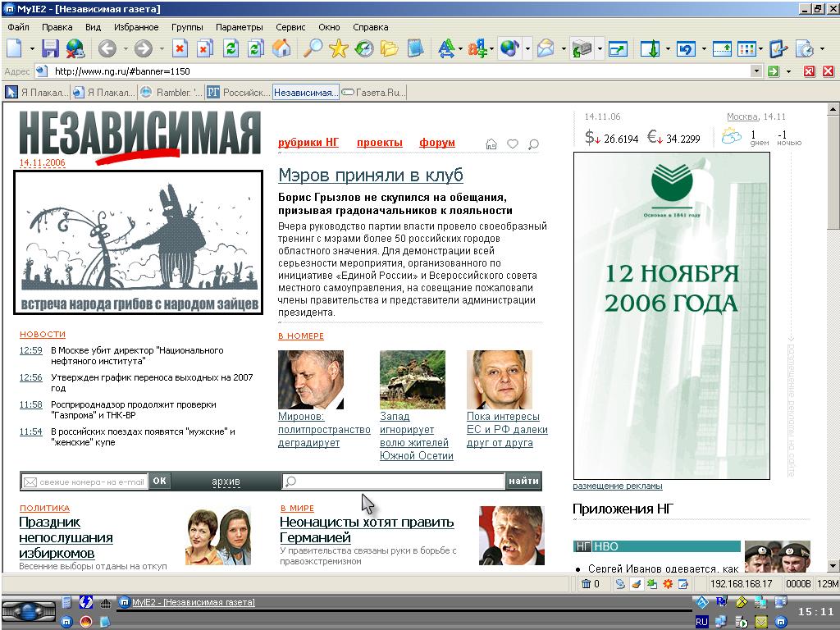Switch to the Российск... tab
Screen dimensions: 840x630
tap(239, 93)
